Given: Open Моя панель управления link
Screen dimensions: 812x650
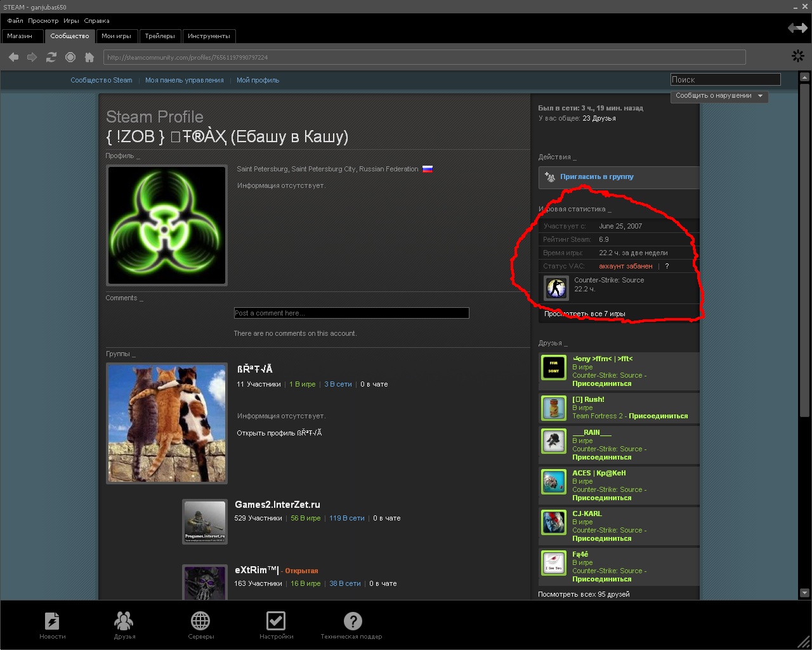Looking at the screenshot, I should 185,80.
